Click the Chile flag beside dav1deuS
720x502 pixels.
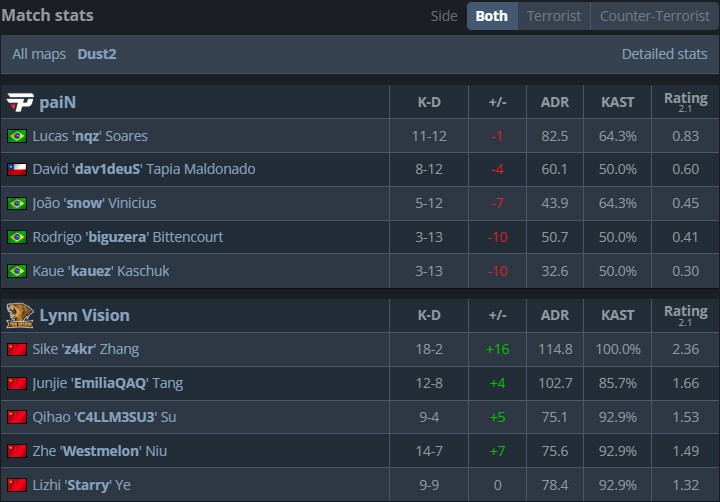[x=17, y=169]
